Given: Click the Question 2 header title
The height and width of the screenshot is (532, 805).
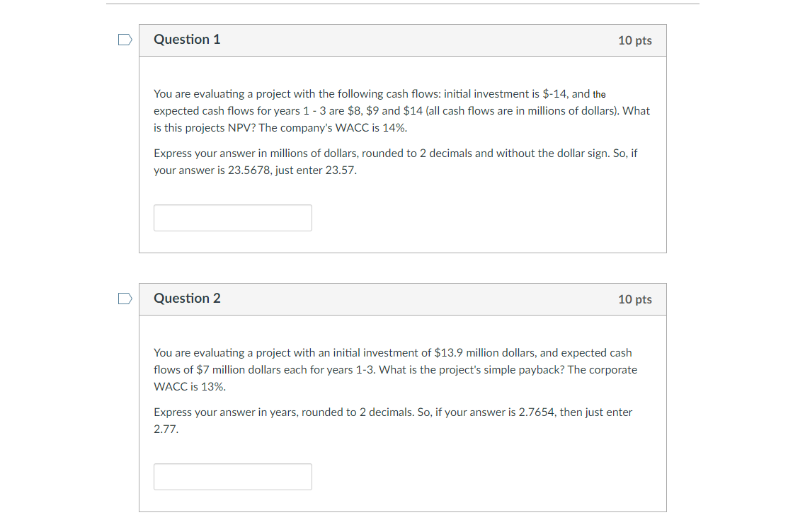Looking at the screenshot, I should 187,299.
